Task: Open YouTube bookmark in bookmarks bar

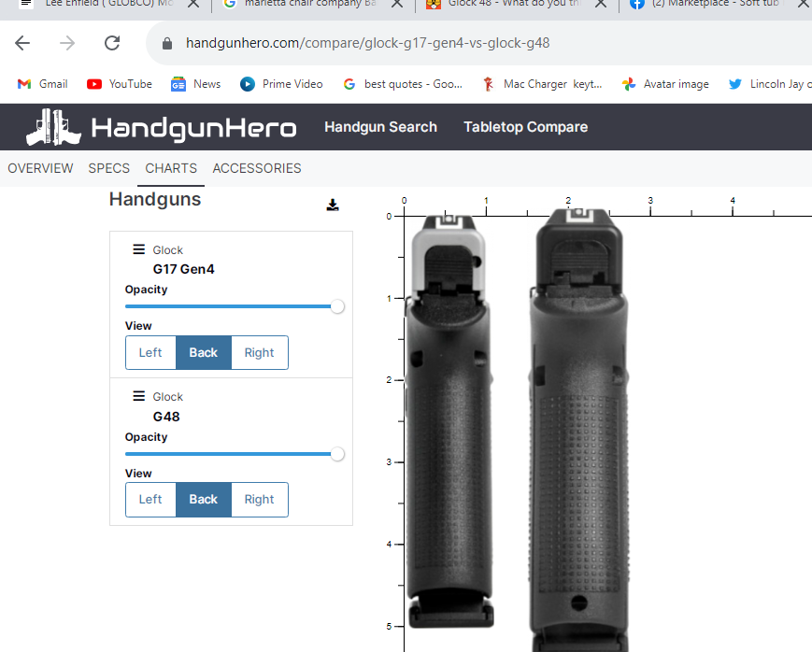Action: click(119, 84)
